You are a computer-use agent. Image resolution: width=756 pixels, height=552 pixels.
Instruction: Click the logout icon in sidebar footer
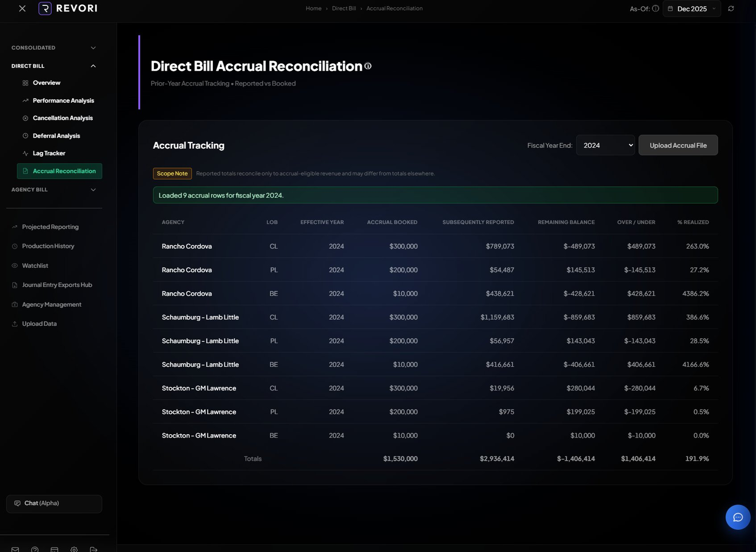93,549
